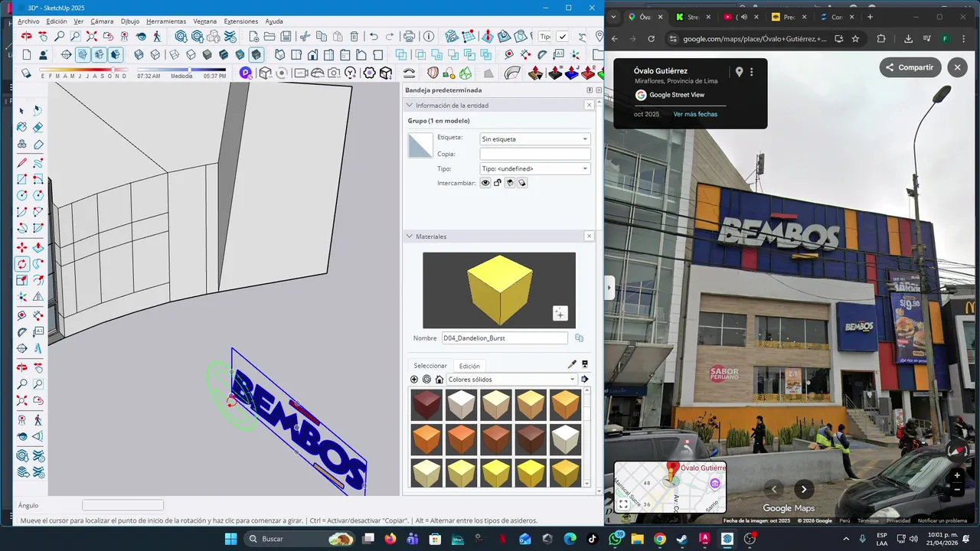Open Colores sólidos library dropdown

pyautogui.click(x=511, y=380)
